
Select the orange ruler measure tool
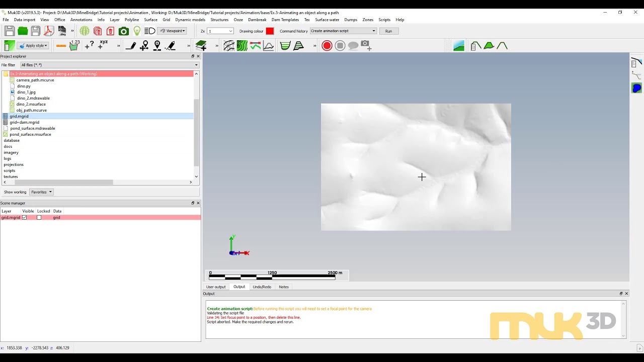pyautogui.click(x=61, y=46)
